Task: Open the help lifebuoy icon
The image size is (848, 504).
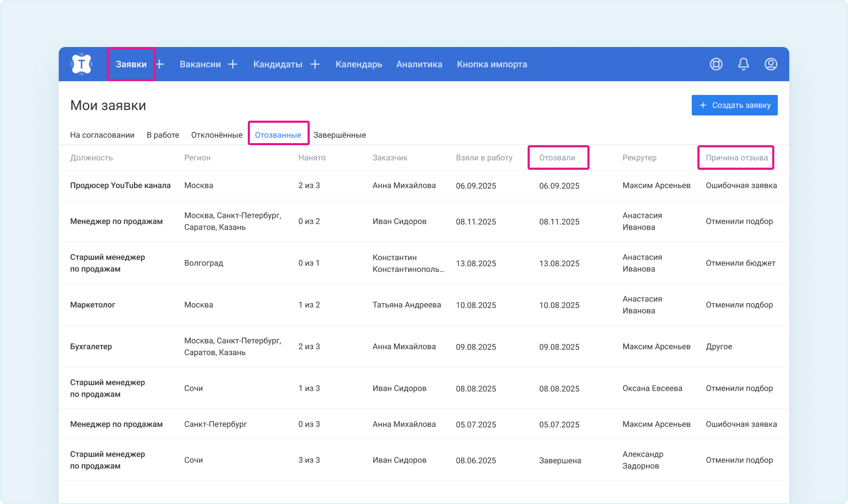Action: point(716,64)
